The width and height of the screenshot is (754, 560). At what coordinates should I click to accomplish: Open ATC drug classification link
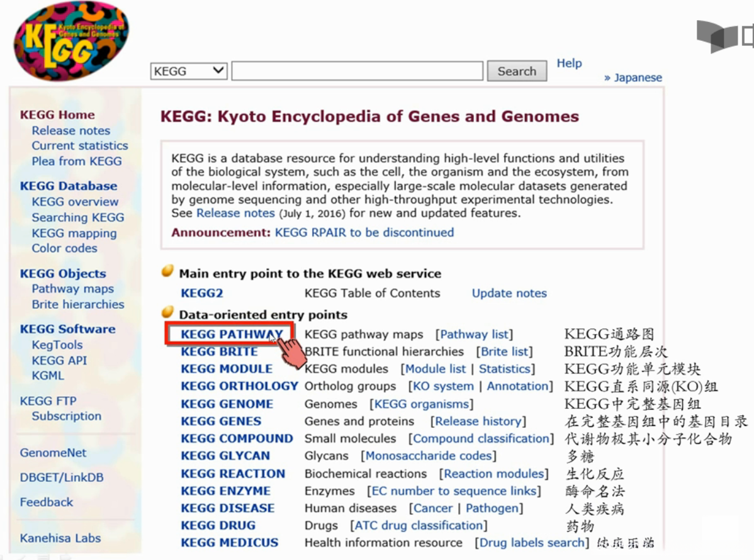pyautogui.click(x=419, y=525)
